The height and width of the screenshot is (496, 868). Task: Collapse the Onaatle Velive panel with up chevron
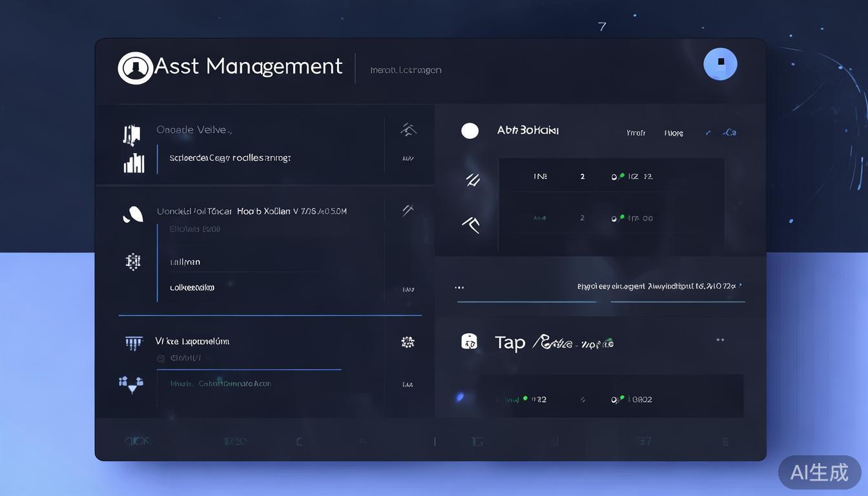pyautogui.click(x=408, y=130)
